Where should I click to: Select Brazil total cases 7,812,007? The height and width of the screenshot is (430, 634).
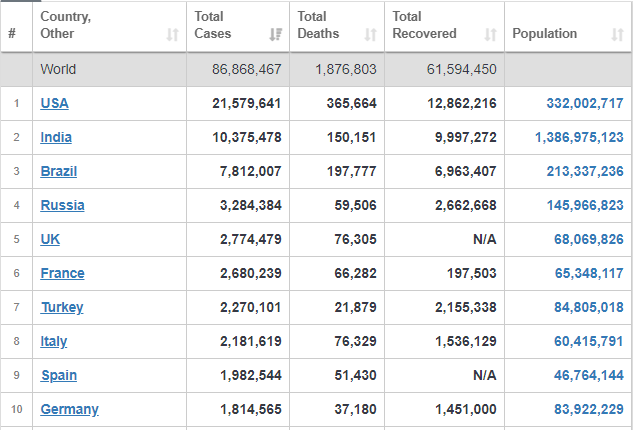250,171
